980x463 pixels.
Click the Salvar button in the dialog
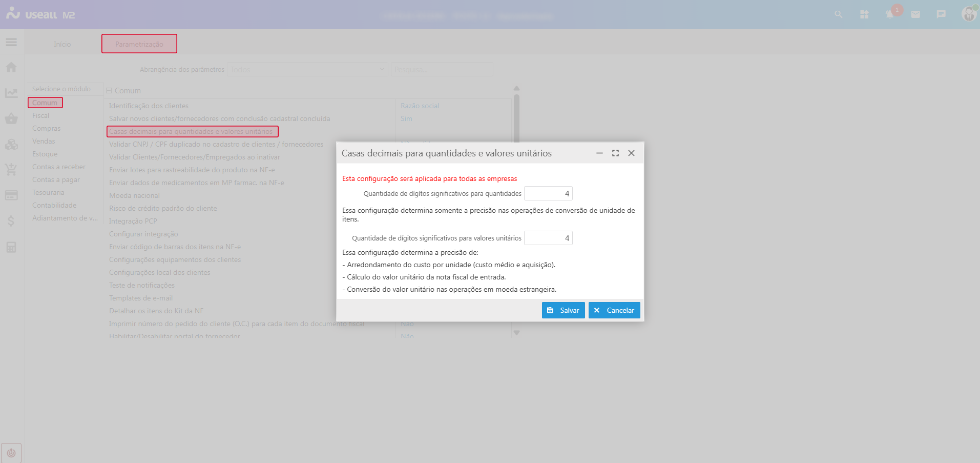(x=563, y=310)
